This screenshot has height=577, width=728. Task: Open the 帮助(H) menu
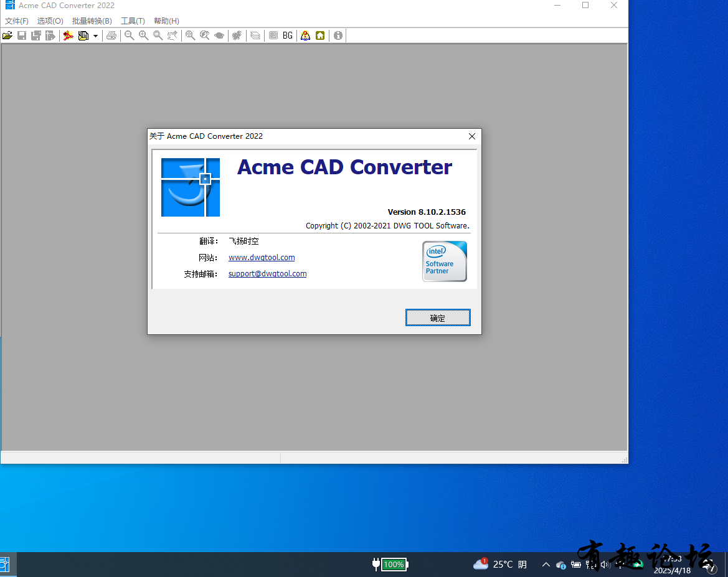click(166, 21)
